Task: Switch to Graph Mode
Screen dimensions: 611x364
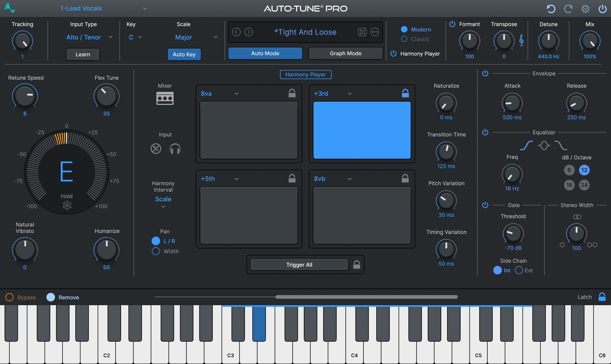Action: (345, 53)
